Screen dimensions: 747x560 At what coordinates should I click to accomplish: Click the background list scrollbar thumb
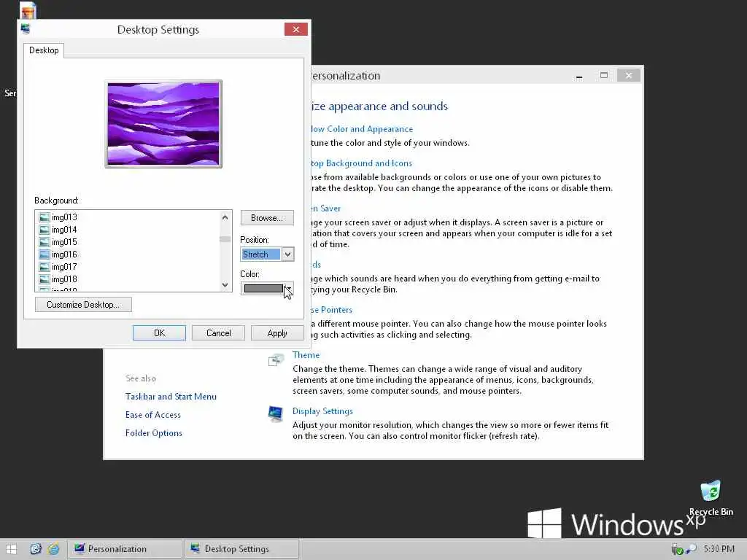pyautogui.click(x=225, y=239)
